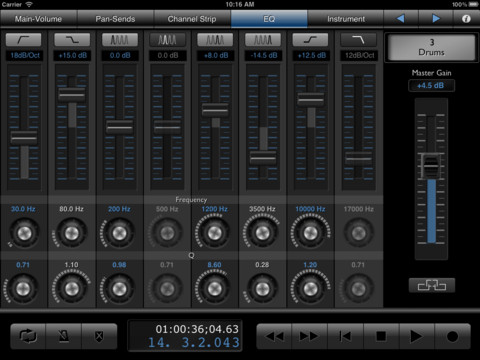Toggle the shield icon transport button
Image resolution: width=480 pixels, height=360 pixels.
point(99,336)
